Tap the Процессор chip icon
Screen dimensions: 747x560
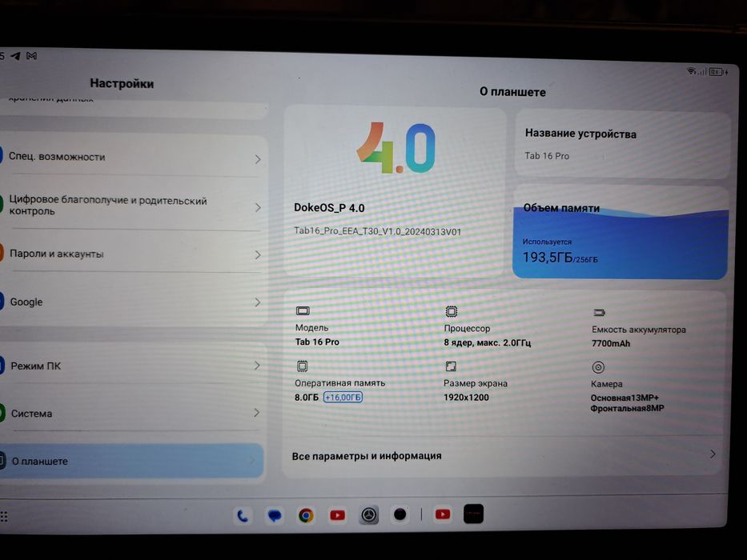click(x=451, y=311)
